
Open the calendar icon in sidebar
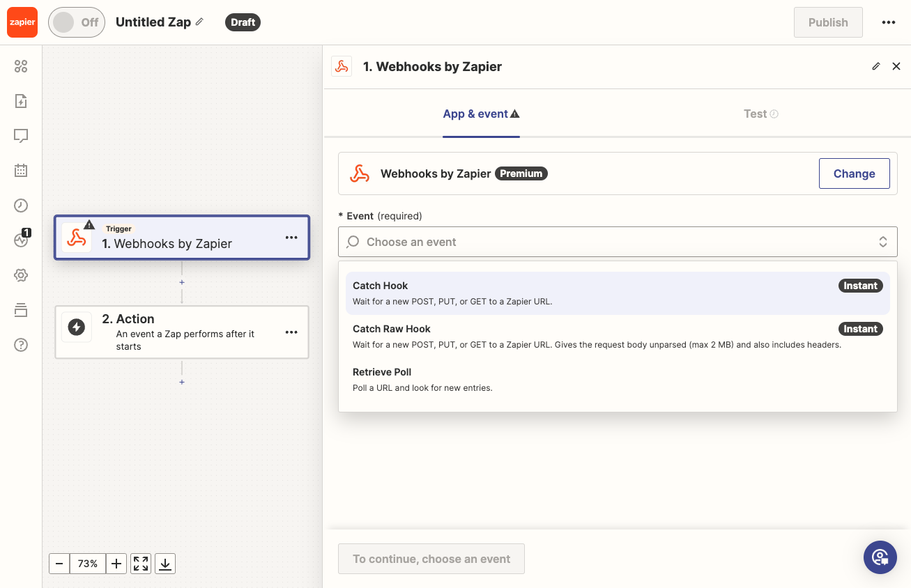tap(21, 170)
